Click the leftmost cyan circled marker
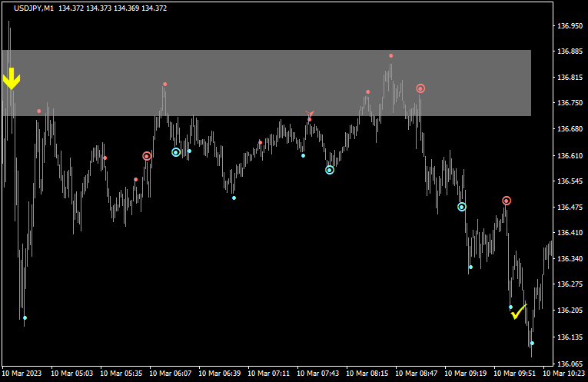 pyautogui.click(x=176, y=152)
